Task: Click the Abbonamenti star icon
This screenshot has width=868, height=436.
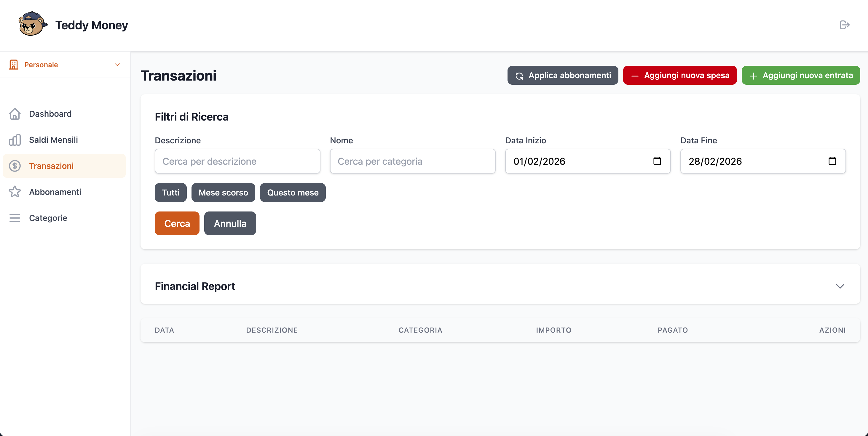Action: 15,192
